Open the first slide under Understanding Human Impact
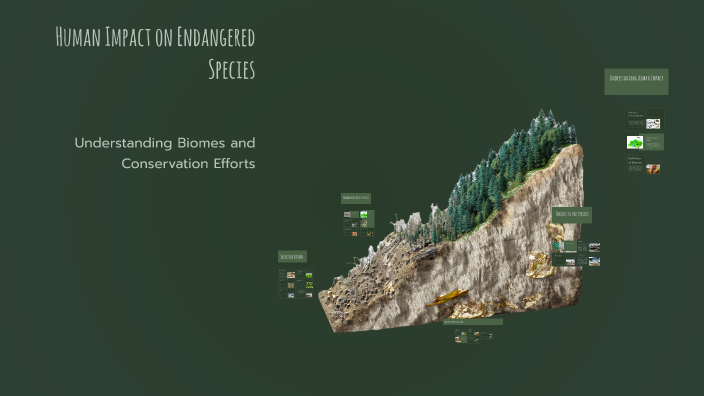The height and width of the screenshot is (396, 704). 644,119
